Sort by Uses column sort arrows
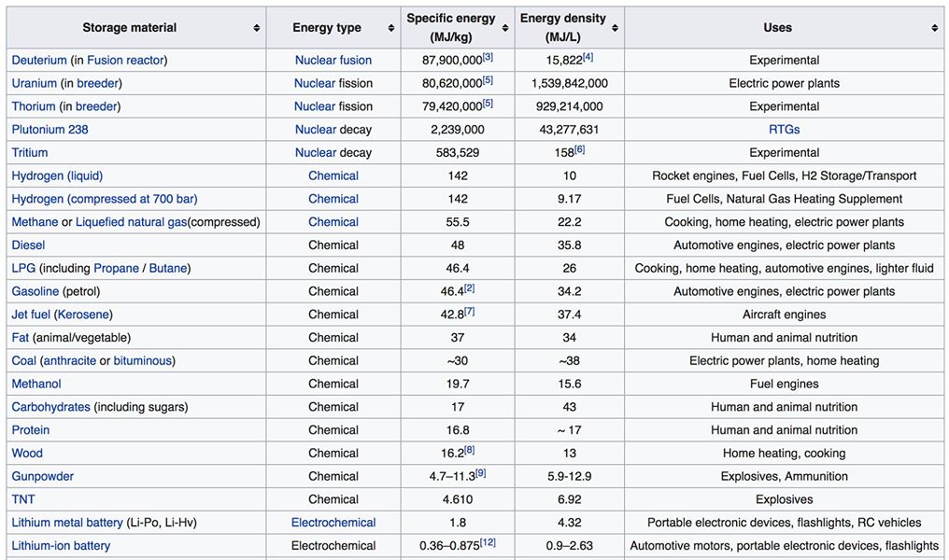The image size is (949, 560). click(934, 28)
